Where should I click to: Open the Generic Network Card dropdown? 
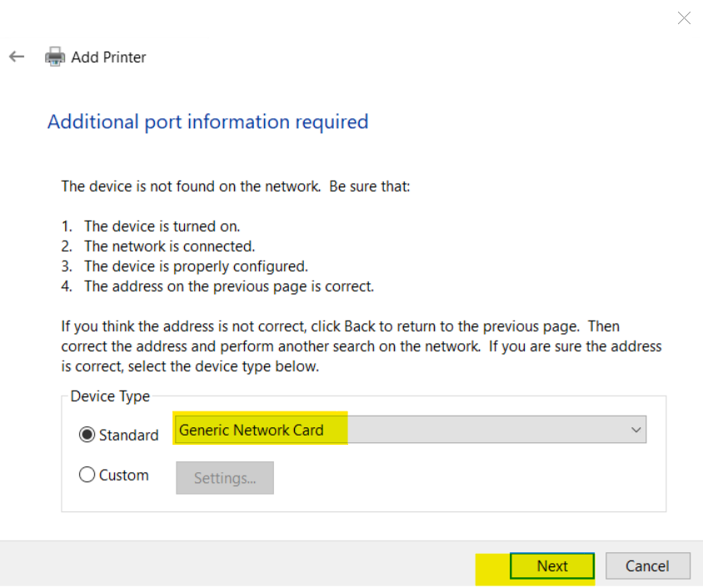tap(411, 430)
